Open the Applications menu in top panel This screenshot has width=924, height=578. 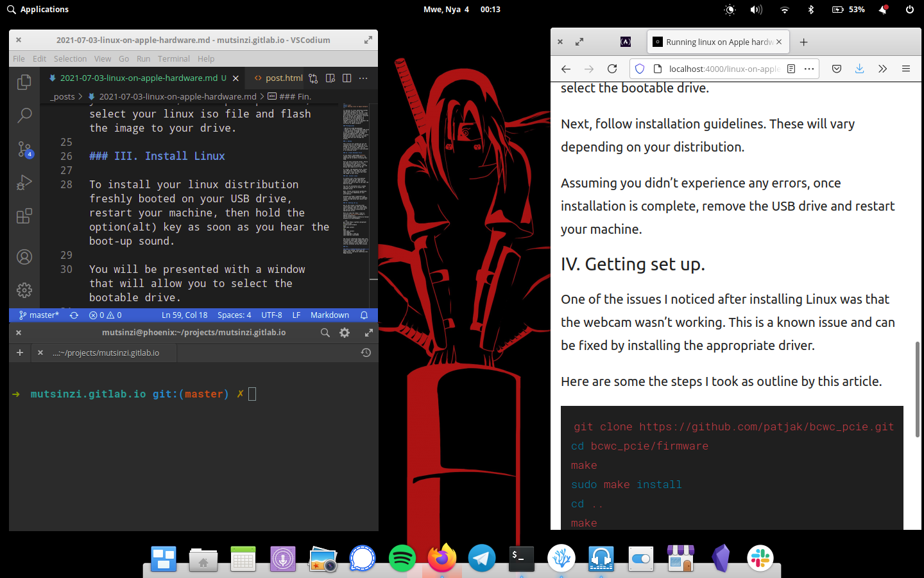[38, 10]
